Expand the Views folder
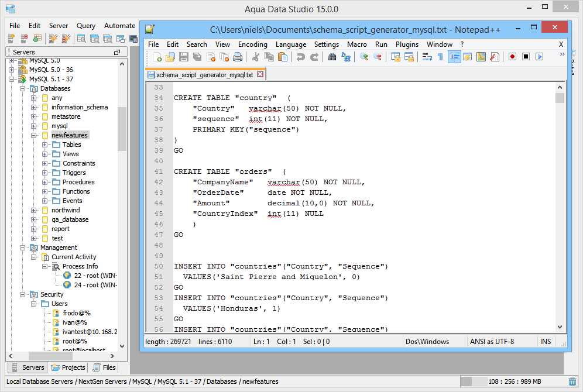The height and width of the screenshot is (392, 583). coord(44,154)
